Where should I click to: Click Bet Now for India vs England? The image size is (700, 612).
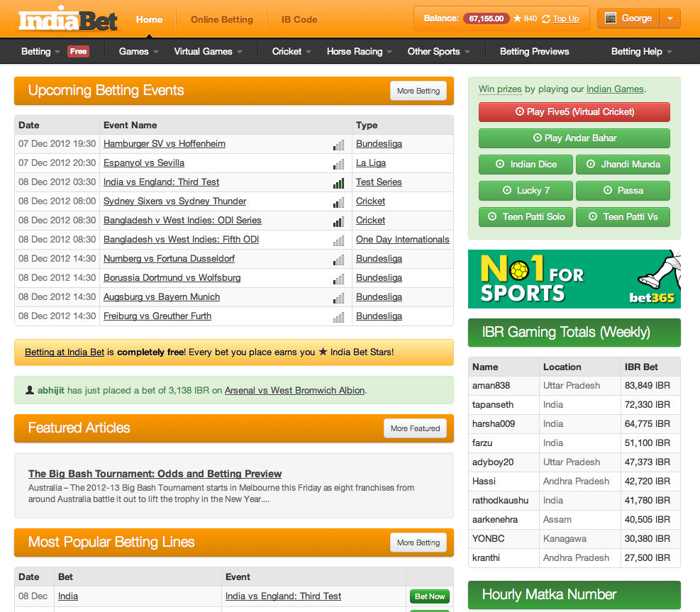[430, 596]
